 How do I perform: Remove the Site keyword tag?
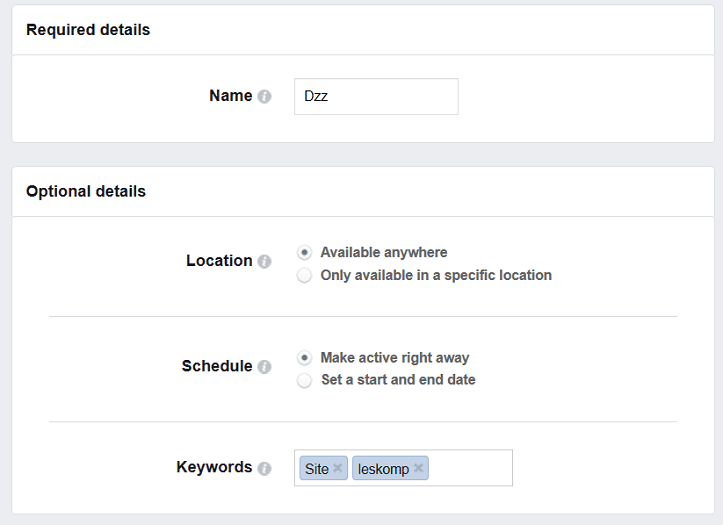click(338, 468)
